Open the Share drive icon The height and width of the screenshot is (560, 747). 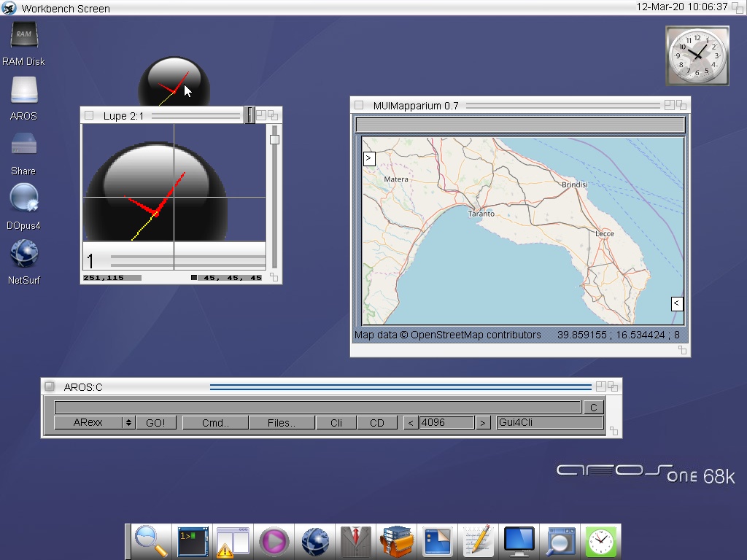click(23, 144)
